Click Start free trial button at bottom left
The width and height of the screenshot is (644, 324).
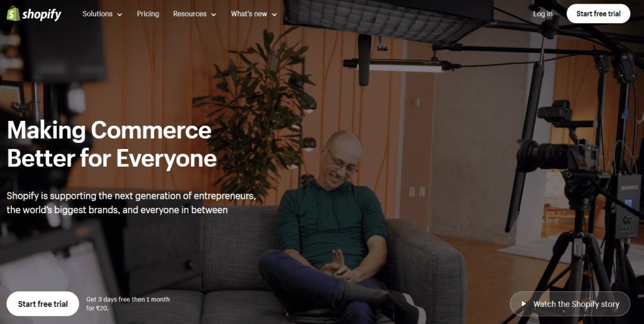[x=43, y=304]
